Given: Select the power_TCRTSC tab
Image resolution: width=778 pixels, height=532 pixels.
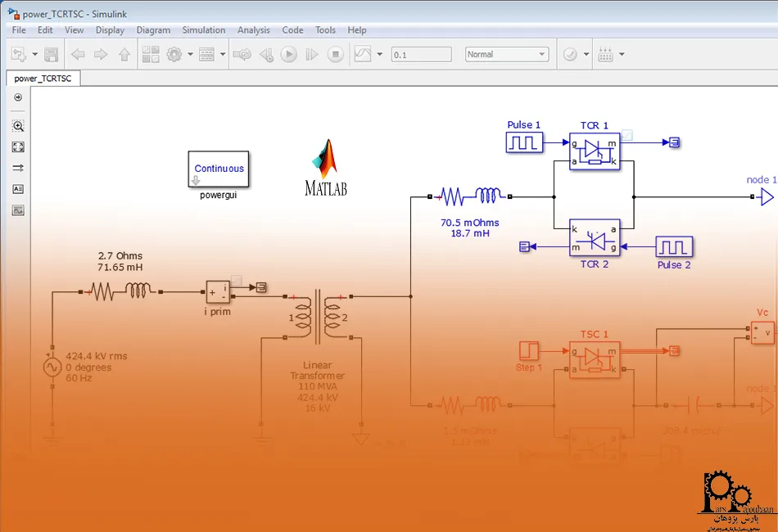Looking at the screenshot, I should pos(43,79).
